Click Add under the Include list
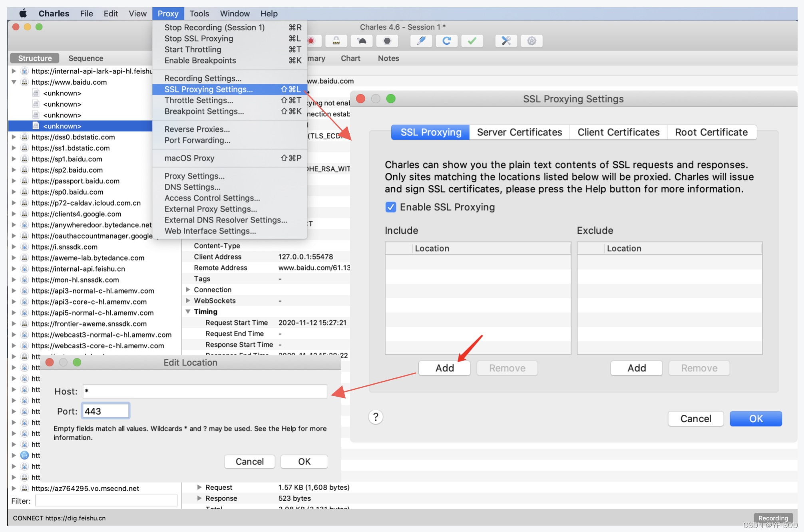The image size is (804, 532). [444, 368]
